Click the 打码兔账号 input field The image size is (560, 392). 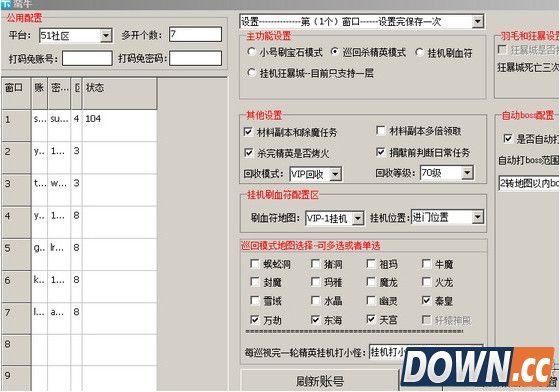pyautogui.click(x=87, y=58)
